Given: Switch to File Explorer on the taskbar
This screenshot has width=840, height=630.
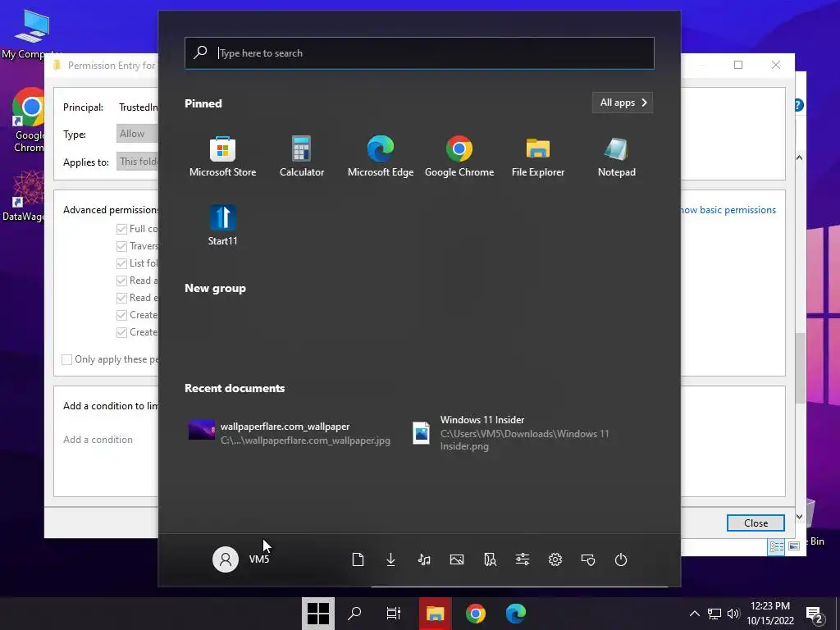Looking at the screenshot, I should point(435,614).
